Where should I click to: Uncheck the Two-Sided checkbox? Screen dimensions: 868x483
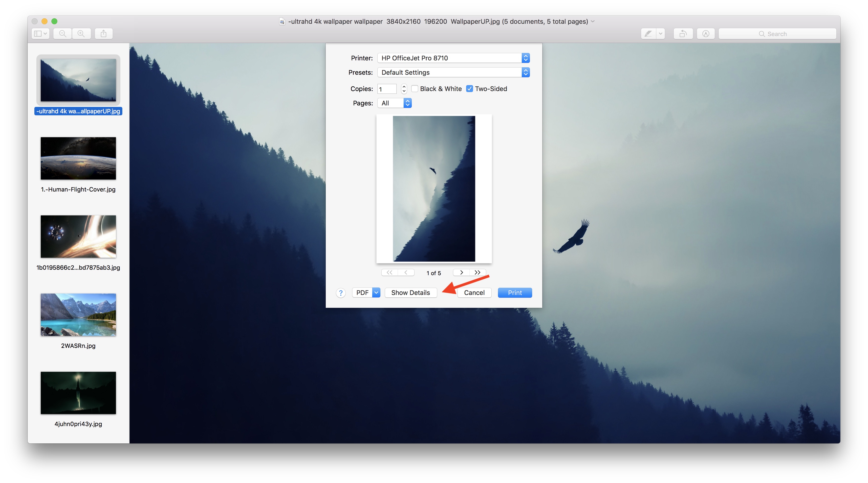[x=469, y=89]
